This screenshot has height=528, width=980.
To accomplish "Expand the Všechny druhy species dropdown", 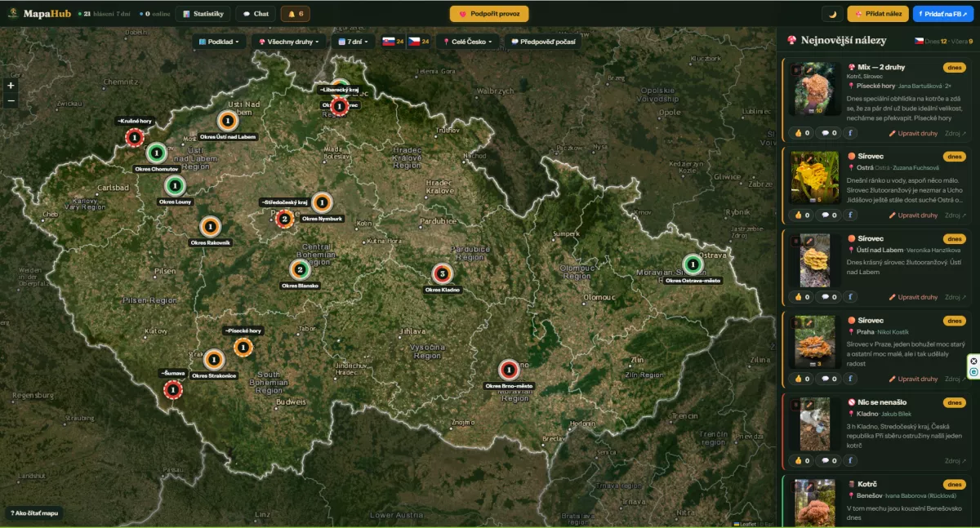I will point(289,41).
